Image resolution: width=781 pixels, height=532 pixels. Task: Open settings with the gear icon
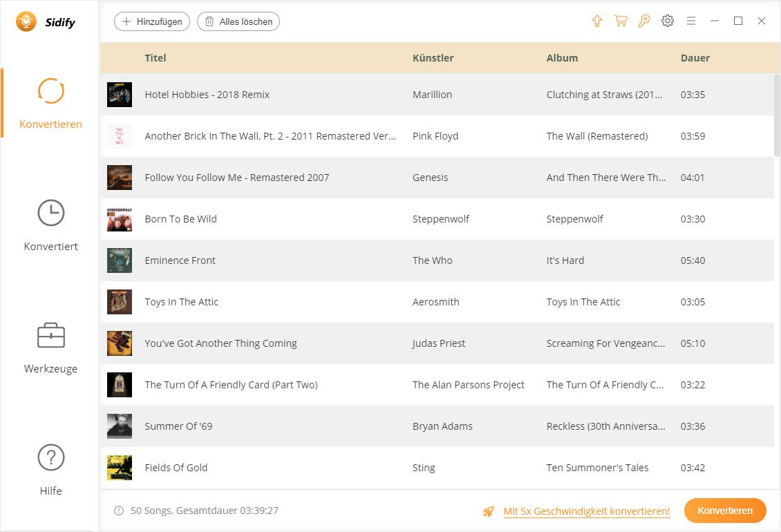pyautogui.click(x=668, y=21)
